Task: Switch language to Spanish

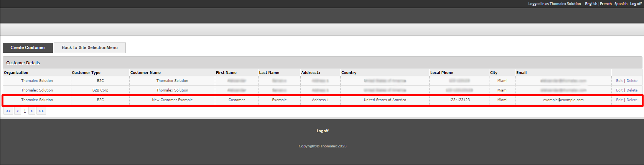Action: [621, 4]
